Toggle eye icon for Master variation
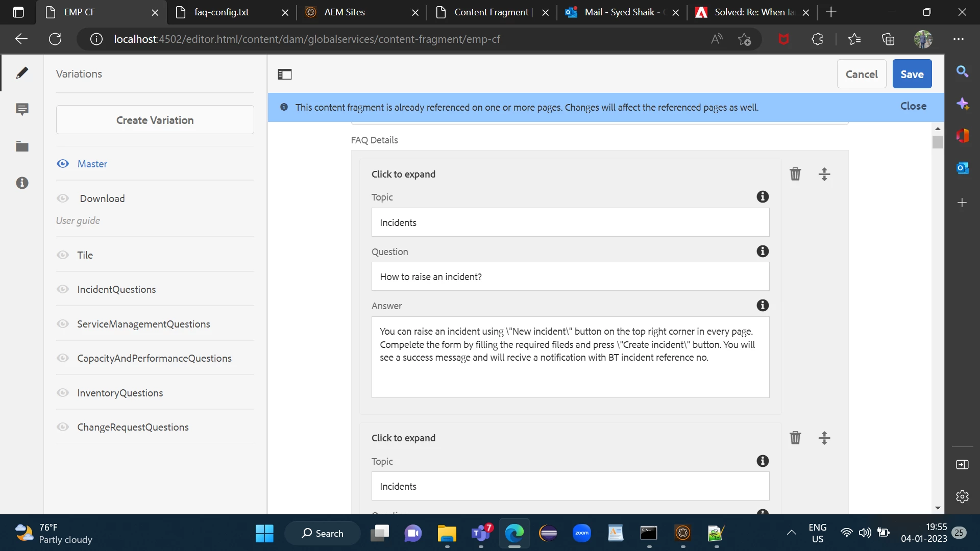Screen dimensions: 980x551 [63, 164]
